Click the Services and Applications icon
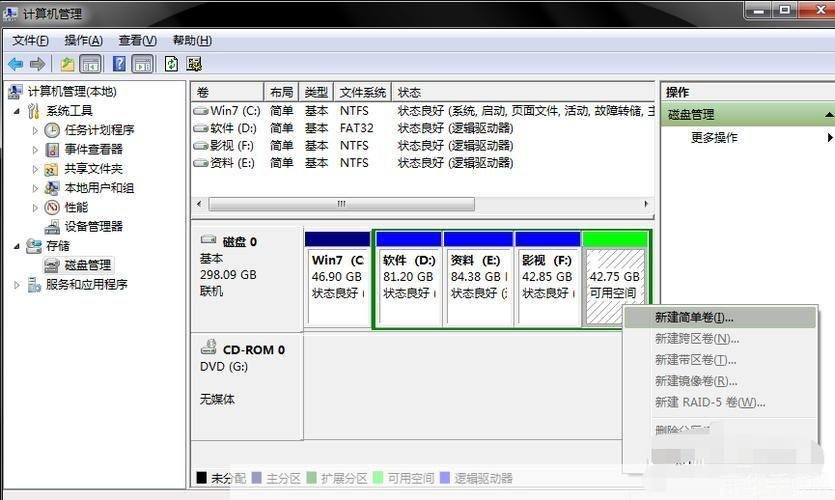 pos(34,284)
